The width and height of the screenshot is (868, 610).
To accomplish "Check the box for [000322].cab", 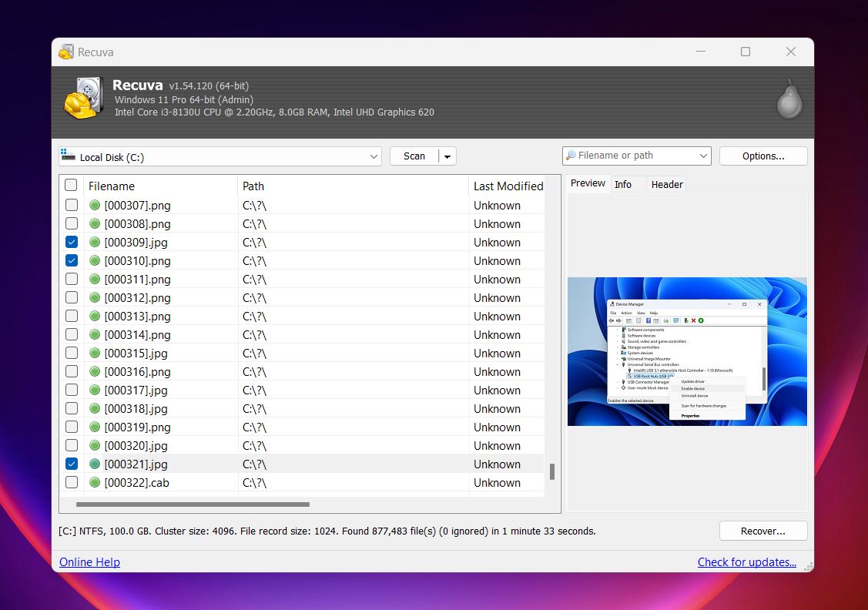I will pos(72,482).
